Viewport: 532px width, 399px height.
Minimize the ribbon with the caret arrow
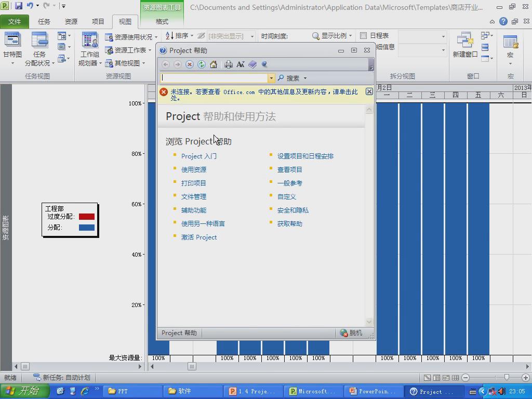pyautogui.click(x=492, y=22)
